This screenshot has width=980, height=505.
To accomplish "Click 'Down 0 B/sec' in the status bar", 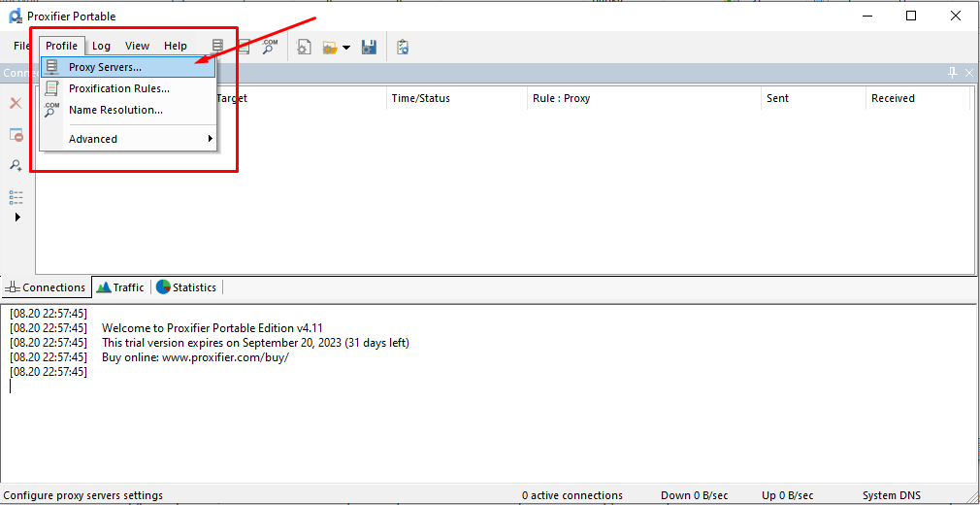I will 695,495.
